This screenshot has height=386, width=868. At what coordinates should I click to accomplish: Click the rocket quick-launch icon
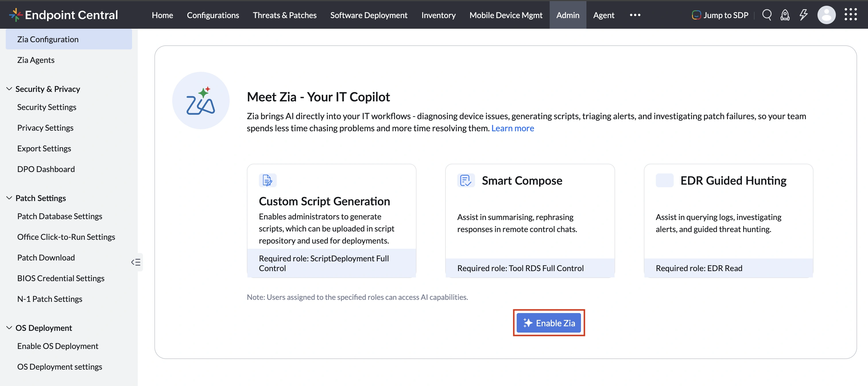tap(785, 15)
